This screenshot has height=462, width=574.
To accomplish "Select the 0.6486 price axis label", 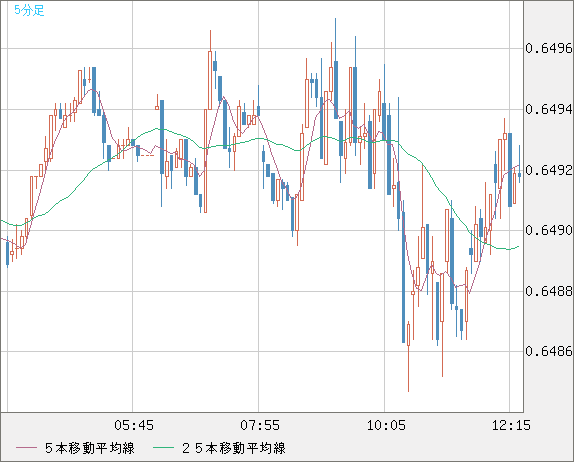I will pyautogui.click(x=548, y=351).
